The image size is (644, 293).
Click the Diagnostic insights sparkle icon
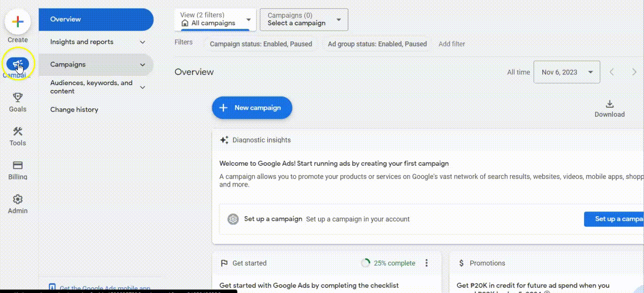click(x=224, y=140)
